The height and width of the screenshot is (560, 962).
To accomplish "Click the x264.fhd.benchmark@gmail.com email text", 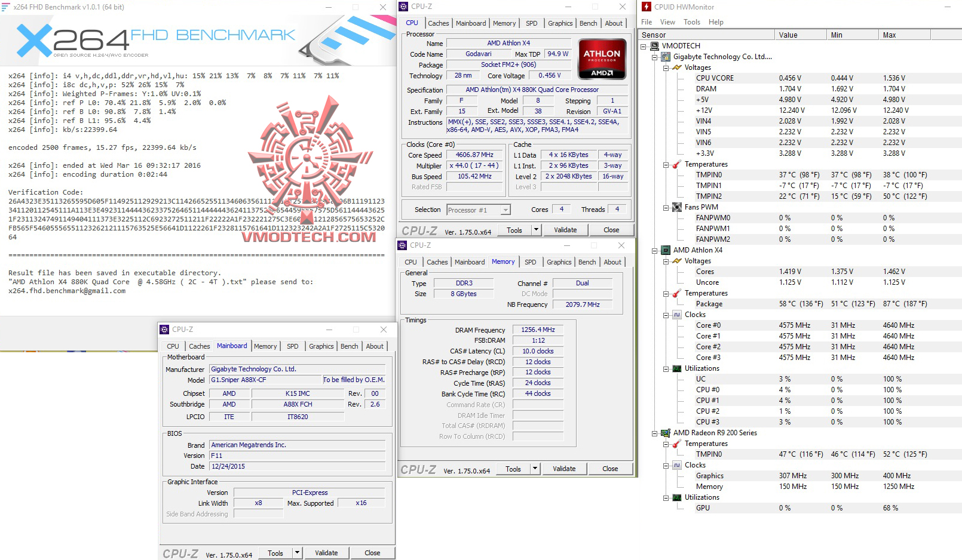I will 67,291.
